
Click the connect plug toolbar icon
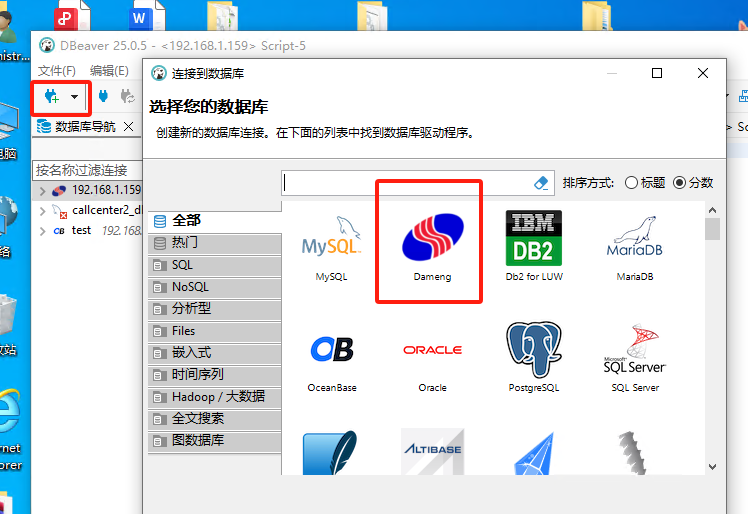[103, 96]
